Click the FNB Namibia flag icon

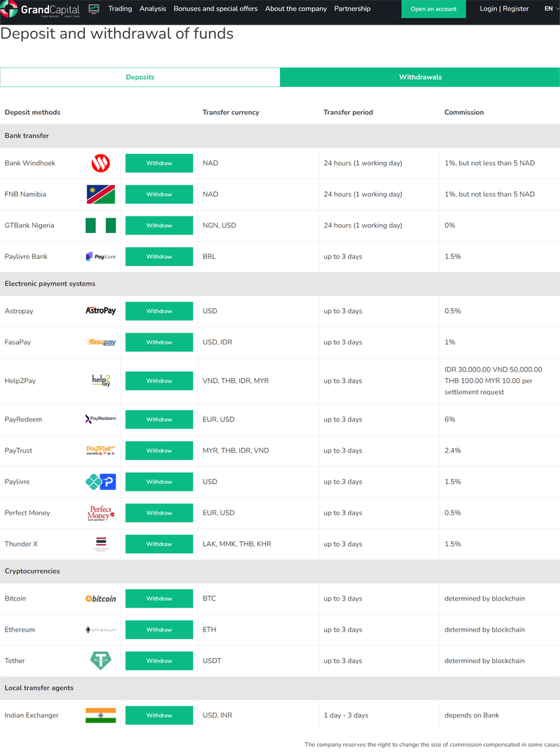point(101,194)
